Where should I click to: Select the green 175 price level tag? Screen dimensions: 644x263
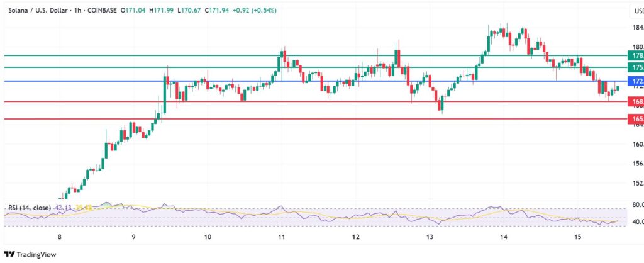(635, 67)
